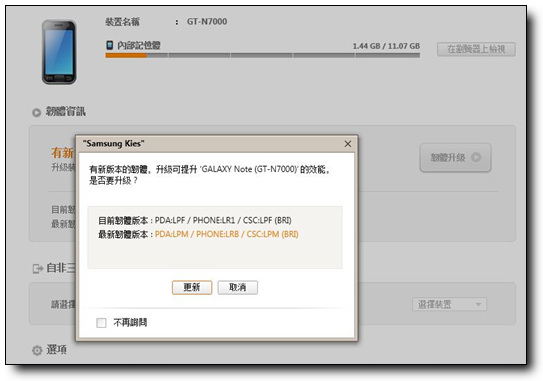Click the 韌體升級 button in main window
The height and width of the screenshot is (381, 543).
point(455,158)
